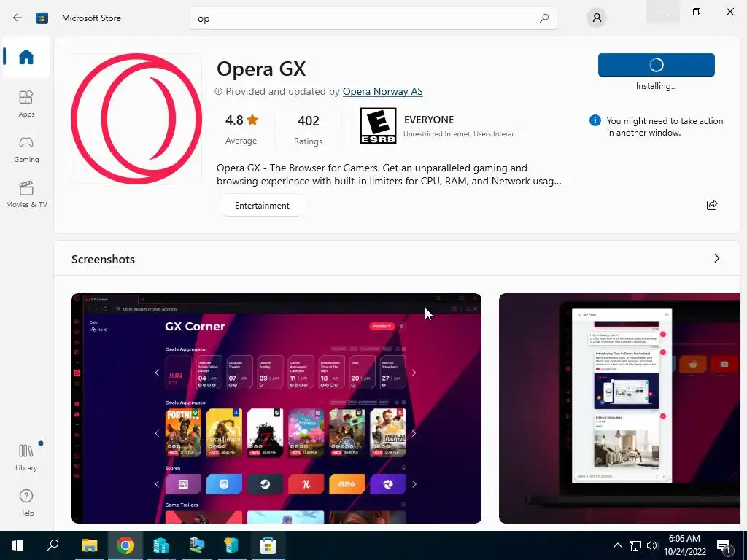Open the notification center icon
The height and width of the screenshot is (560, 747).
(724, 545)
